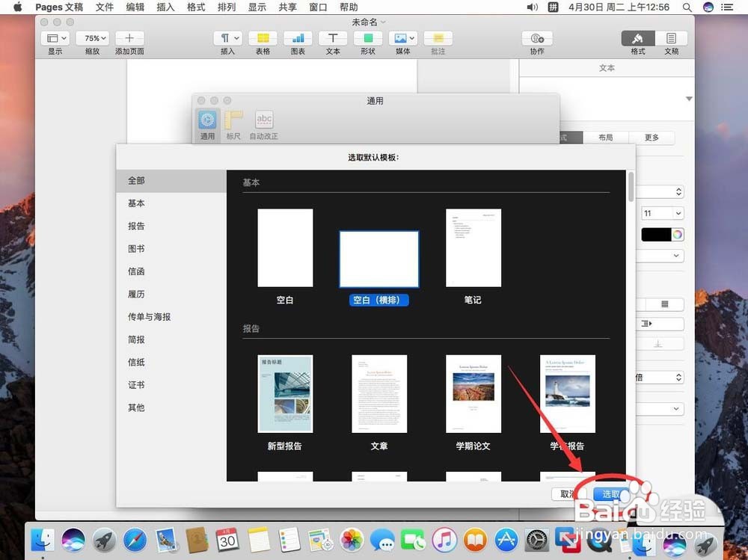The height and width of the screenshot is (560, 748).
Task: Click the 图表 chart toolbar icon
Action: click(x=298, y=38)
